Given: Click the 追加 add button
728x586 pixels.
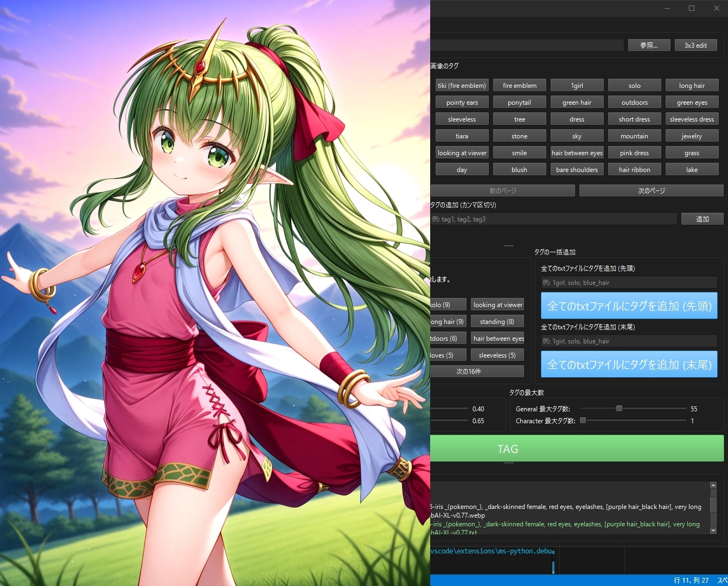Looking at the screenshot, I should pos(703,219).
